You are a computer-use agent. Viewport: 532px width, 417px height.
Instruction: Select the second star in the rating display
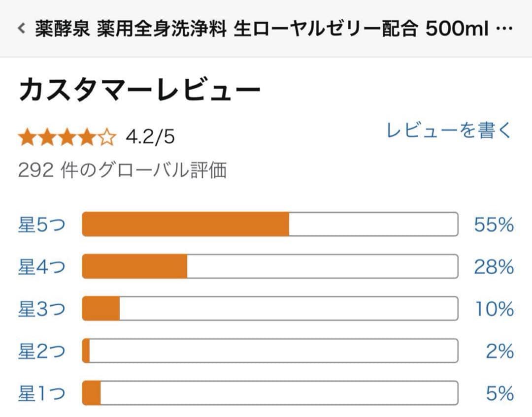tap(48, 136)
